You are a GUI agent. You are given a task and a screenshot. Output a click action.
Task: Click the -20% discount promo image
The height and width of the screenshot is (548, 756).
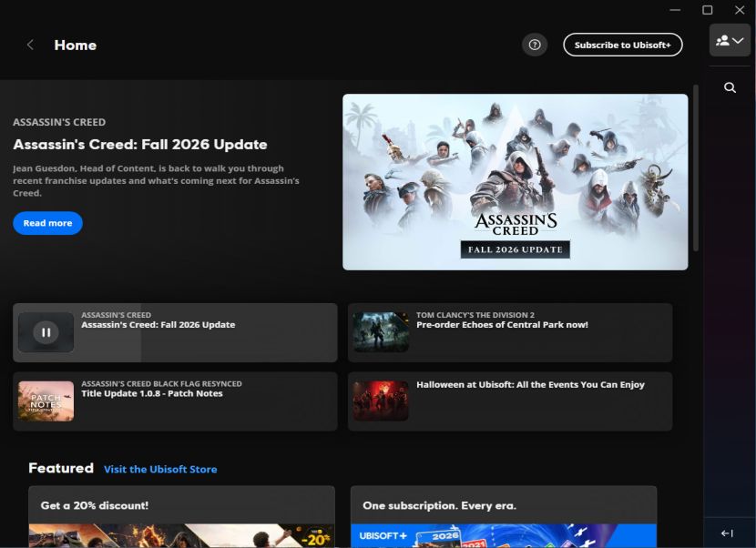(181, 536)
